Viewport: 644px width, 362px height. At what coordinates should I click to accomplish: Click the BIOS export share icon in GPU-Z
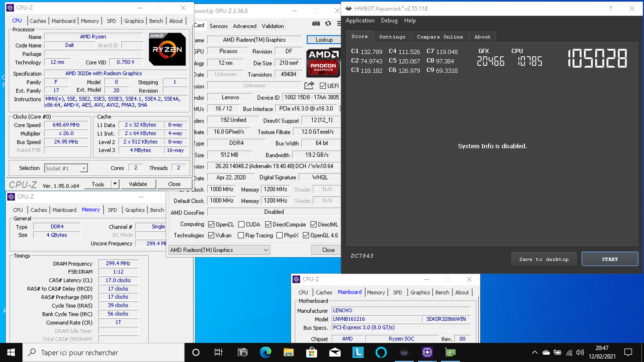point(309,86)
